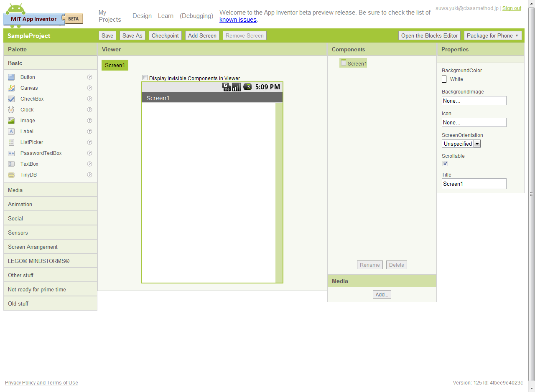Expand the Screen Arrangement palette section
This screenshot has height=392, width=535.
point(50,247)
